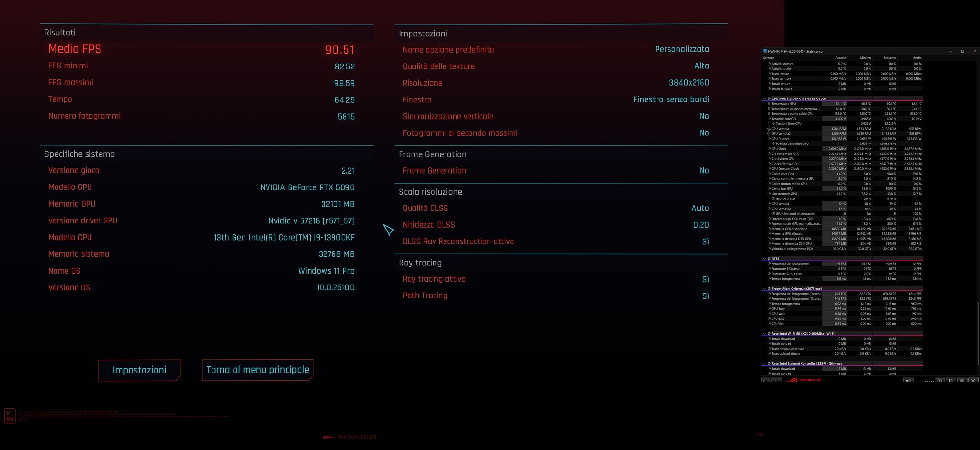Collapse the Intel Ethernet Controller I225-V section
Image resolution: width=980 pixels, height=450 pixels.
[764, 363]
